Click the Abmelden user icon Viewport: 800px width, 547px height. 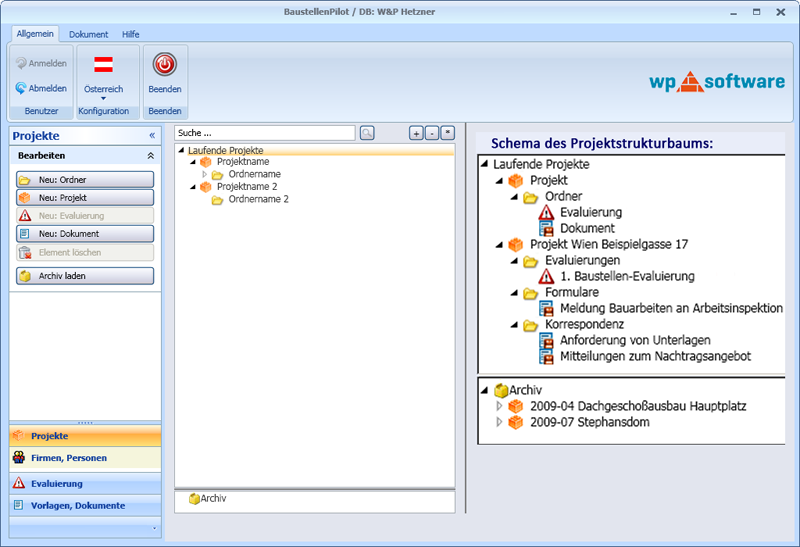21,88
